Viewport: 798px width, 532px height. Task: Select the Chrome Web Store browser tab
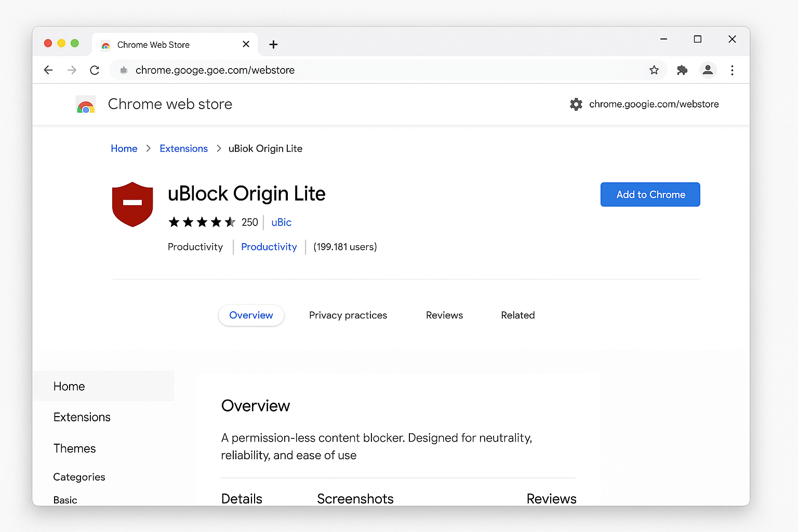[176, 45]
